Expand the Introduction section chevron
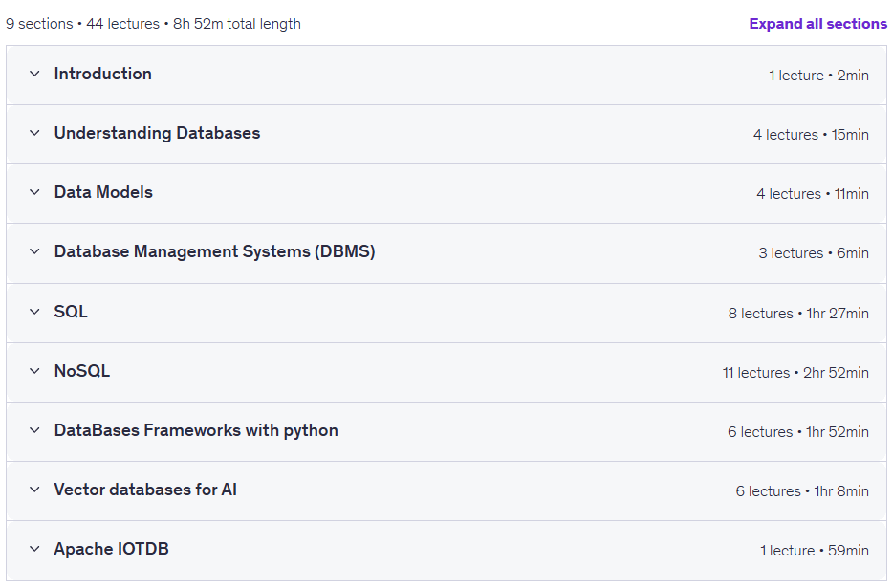Screen dimensions: 893x588 pyautogui.click(x=34, y=74)
